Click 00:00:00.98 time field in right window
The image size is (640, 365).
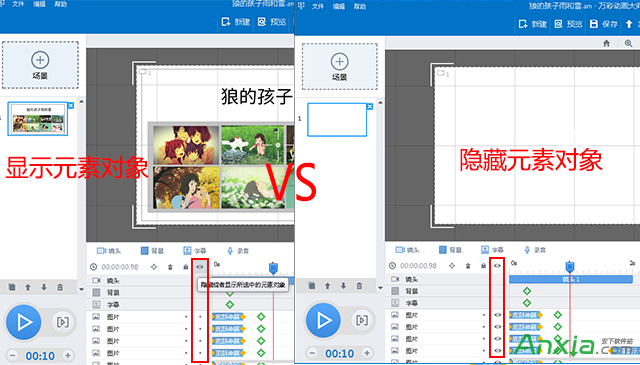click(x=419, y=266)
